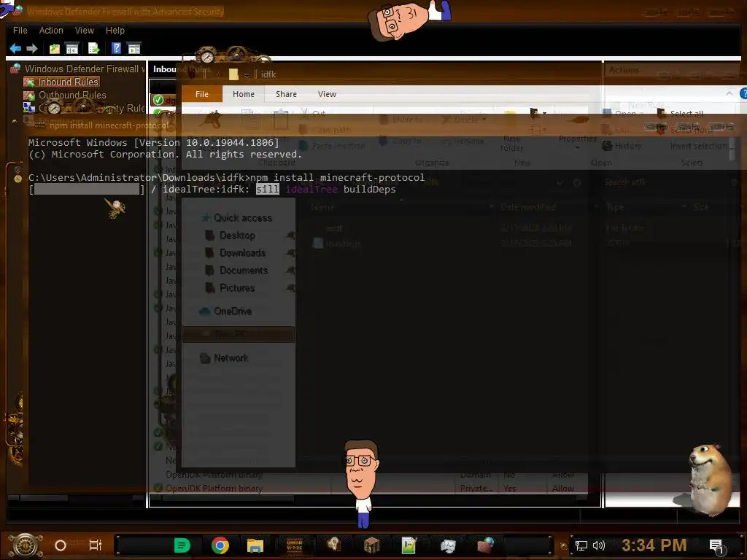The width and height of the screenshot is (747, 560).
Task: Click Invert selection in Explorer ribbon
Action: (x=698, y=146)
